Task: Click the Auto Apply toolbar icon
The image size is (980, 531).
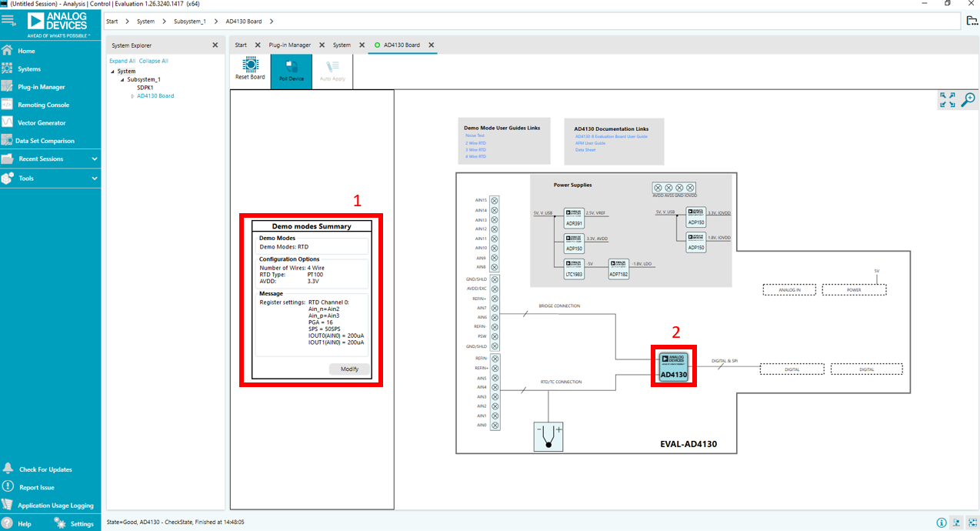Action: pos(332,67)
